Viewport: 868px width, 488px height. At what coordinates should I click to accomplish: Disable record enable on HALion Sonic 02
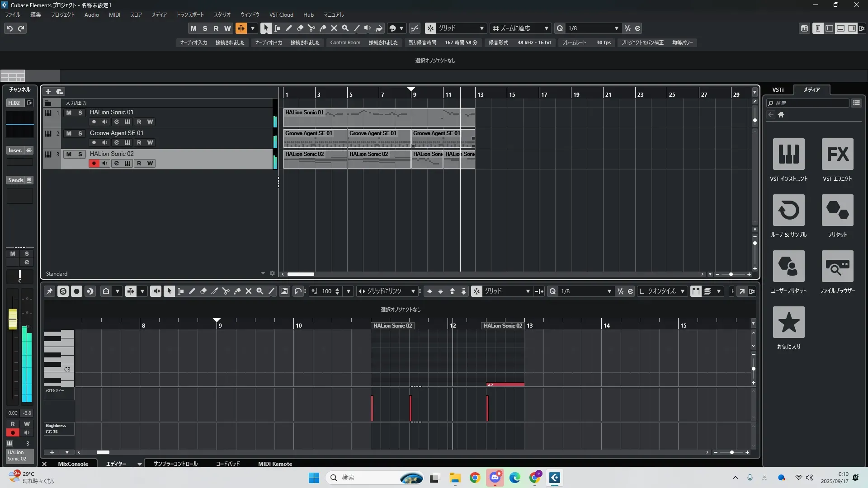click(x=94, y=164)
